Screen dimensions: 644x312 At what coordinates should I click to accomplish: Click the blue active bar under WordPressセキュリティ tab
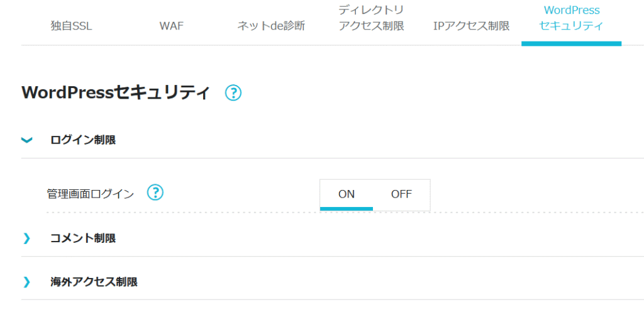[x=571, y=43]
